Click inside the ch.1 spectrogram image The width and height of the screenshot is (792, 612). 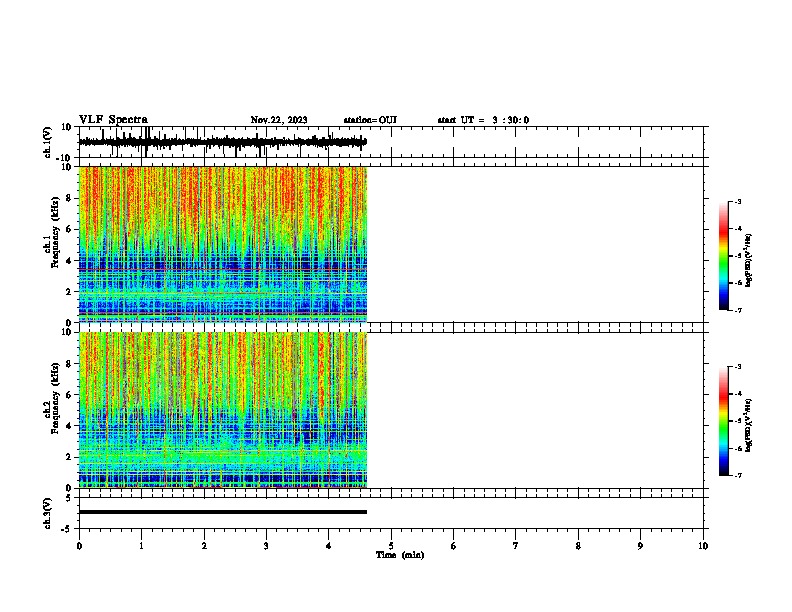point(223,244)
